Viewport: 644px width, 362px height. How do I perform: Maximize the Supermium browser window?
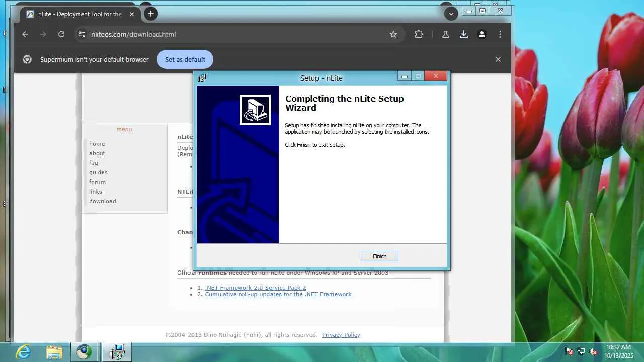click(x=482, y=11)
